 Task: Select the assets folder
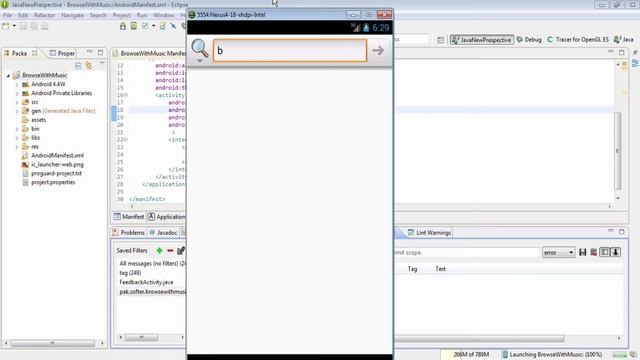click(x=34, y=120)
